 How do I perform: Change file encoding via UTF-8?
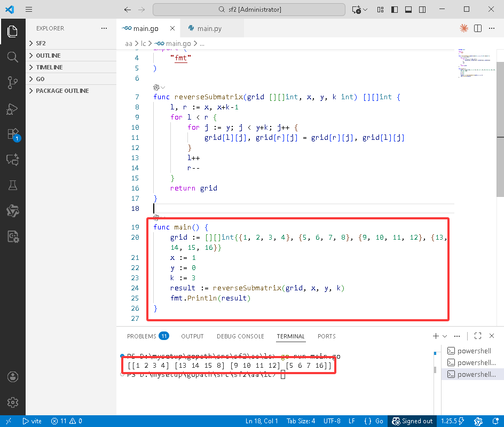(x=332, y=421)
